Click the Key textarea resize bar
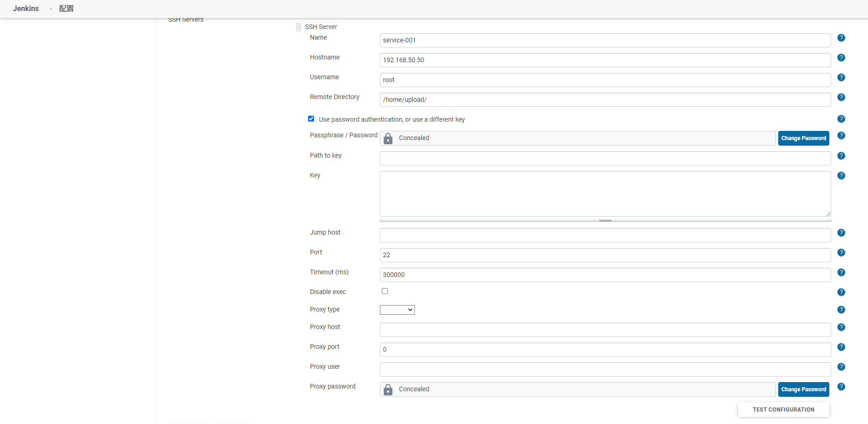Screen dimensions: 868x424 point(605,220)
